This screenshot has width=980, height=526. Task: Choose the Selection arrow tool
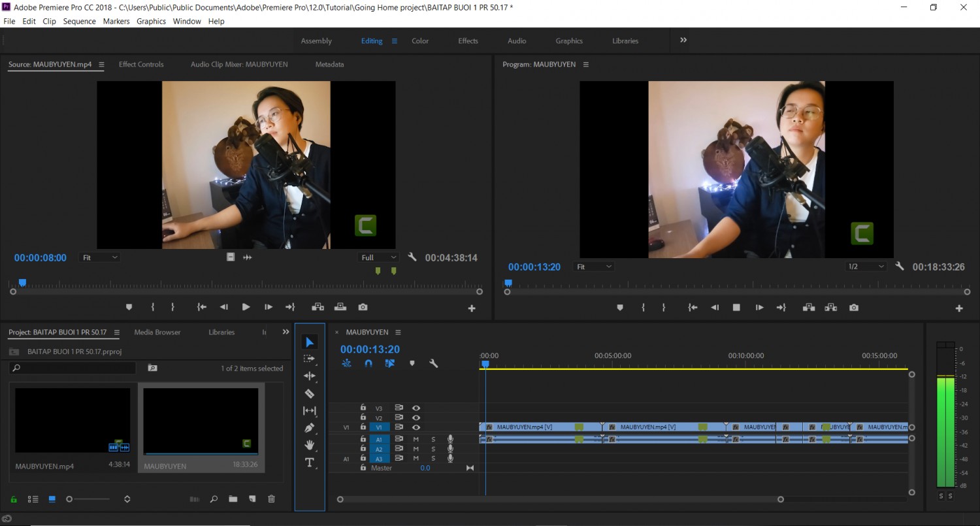[310, 342]
